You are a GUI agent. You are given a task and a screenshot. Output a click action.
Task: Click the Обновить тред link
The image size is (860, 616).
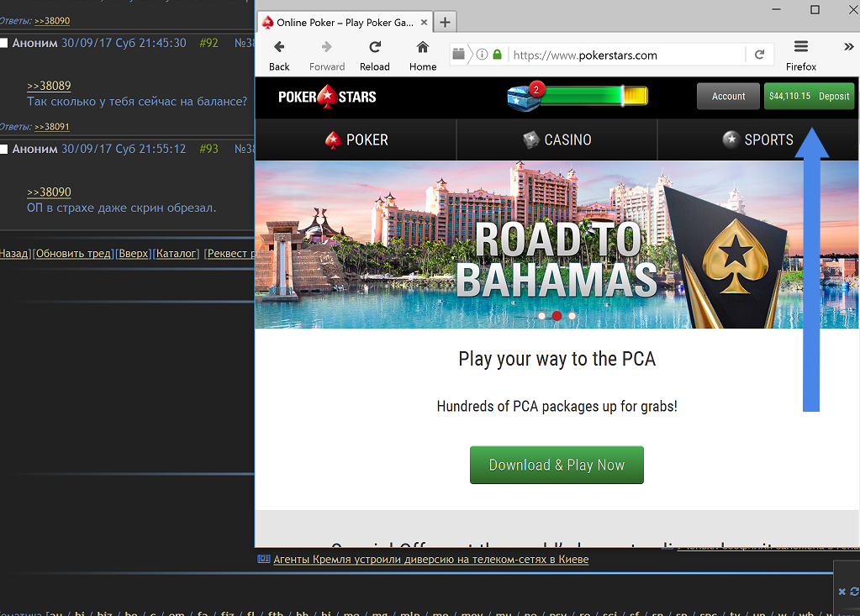73,253
